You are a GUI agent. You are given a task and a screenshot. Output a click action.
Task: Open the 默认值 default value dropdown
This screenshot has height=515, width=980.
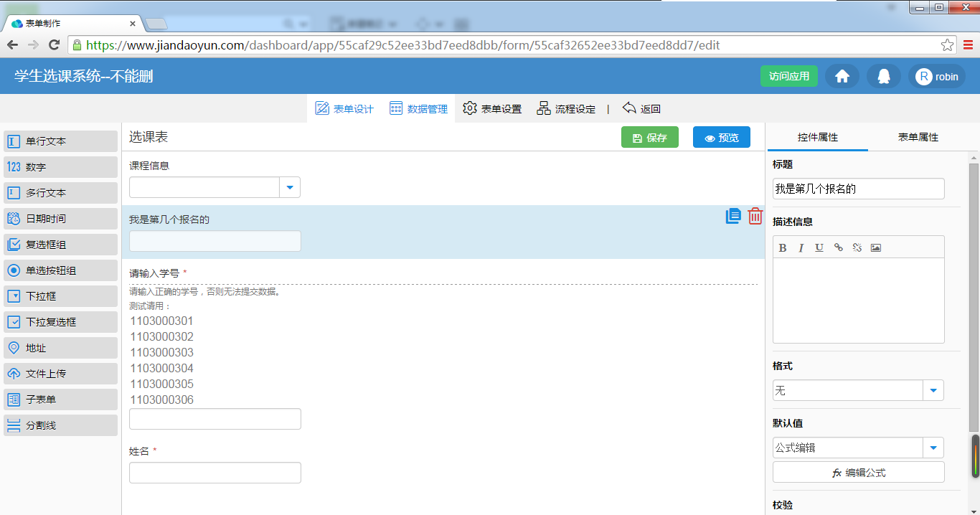click(x=933, y=448)
